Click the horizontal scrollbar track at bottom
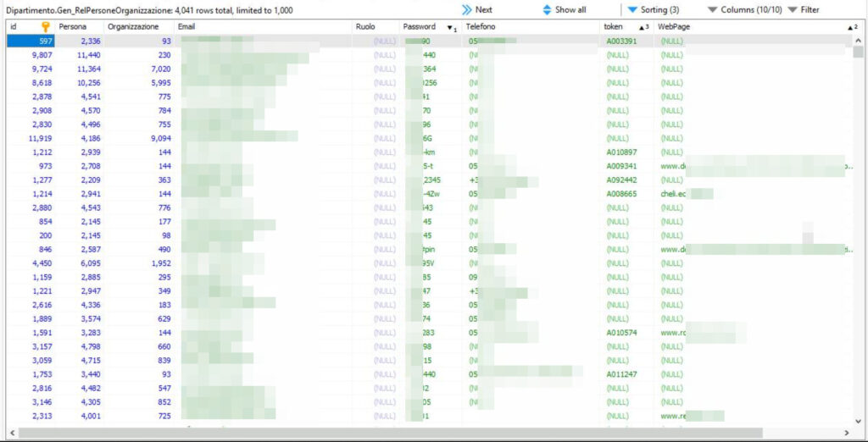Image resolution: width=868 pixels, height=442 pixels. (x=424, y=434)
